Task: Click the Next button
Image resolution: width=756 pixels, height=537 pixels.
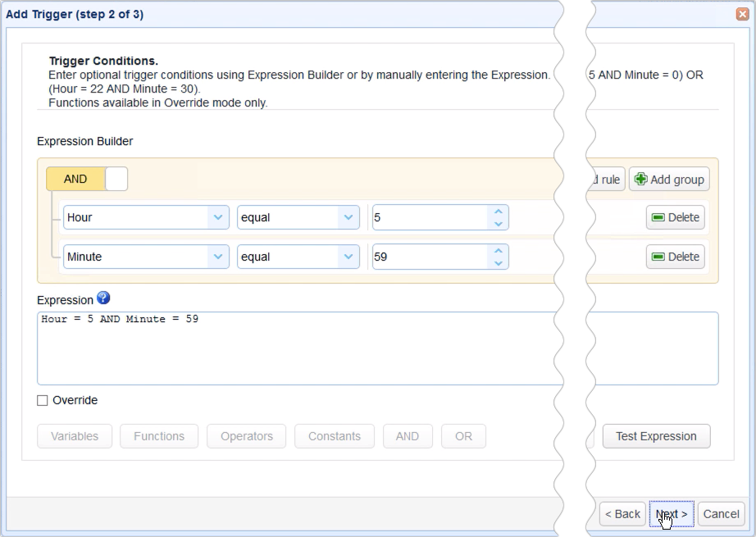Action: point(671,514)
